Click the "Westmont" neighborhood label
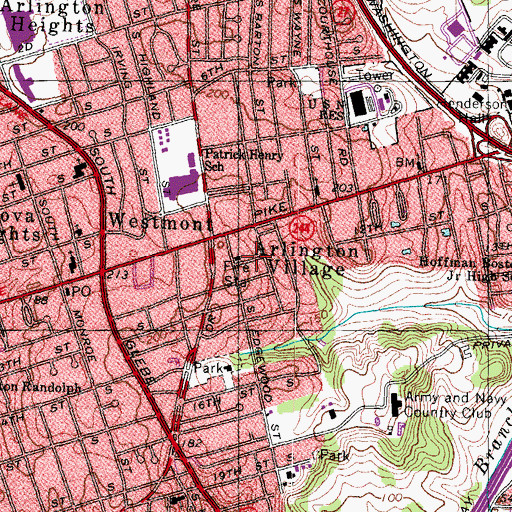512x512 pixels. click(161, 222)
